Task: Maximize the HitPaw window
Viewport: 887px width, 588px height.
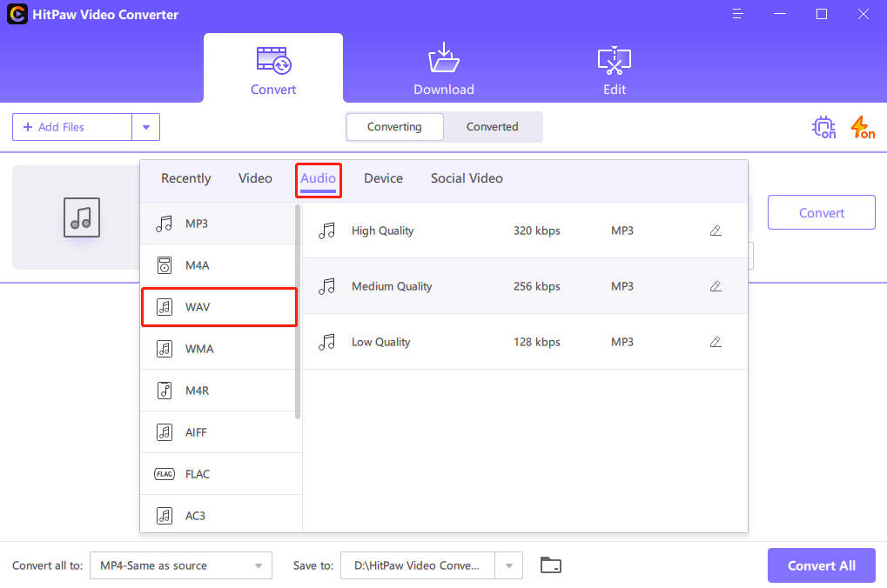Action: pyautogui.click(x=822, y=14)
